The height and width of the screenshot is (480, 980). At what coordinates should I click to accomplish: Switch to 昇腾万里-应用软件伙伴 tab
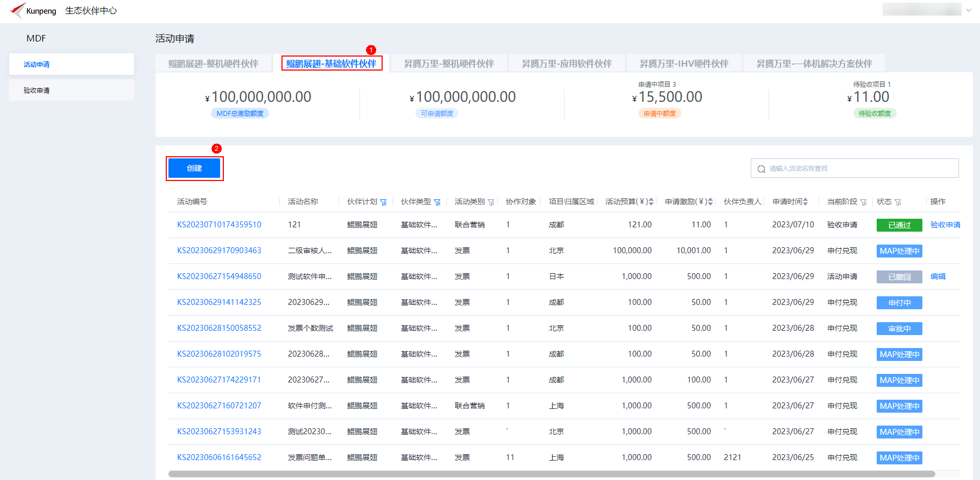(567, 64)
